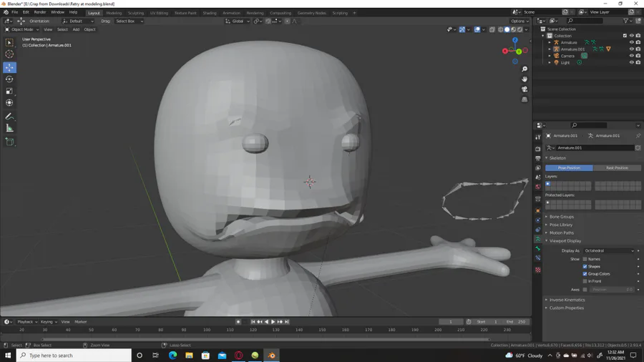Expand the Motion Paths panel

(562, 233)
